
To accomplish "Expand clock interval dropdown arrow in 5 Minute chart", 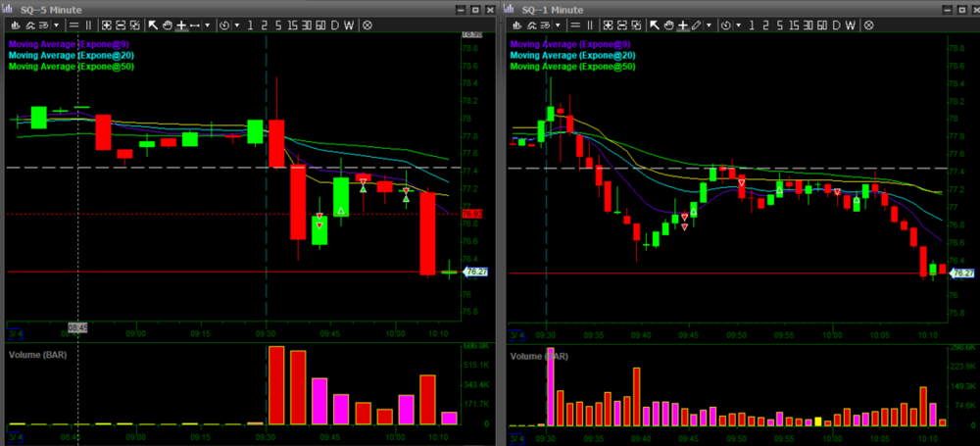I will (x=235, y=25).
